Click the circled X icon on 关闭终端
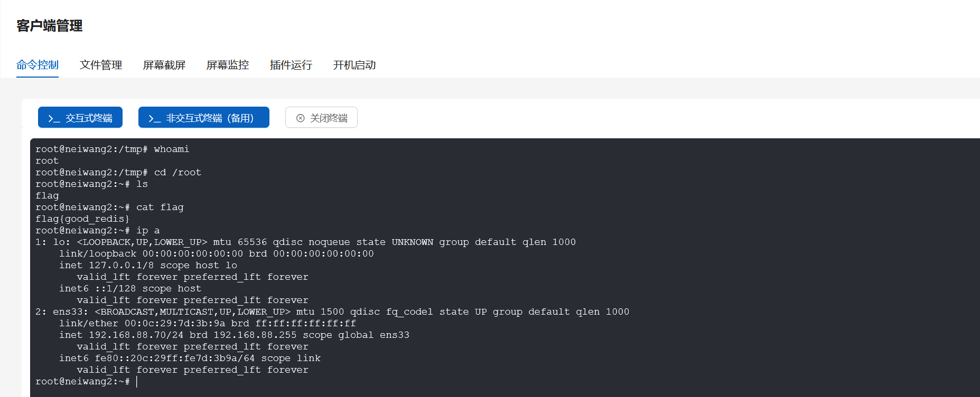Viewport: 980px width, 397px height. tap(300, 117)
